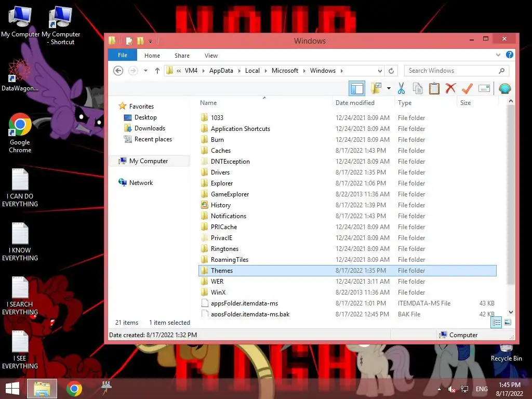Viewport: 532px width, 399px height.
Task: Click the folder options toolbar icon
Action: pyautogui.click(x=376, y=88)
